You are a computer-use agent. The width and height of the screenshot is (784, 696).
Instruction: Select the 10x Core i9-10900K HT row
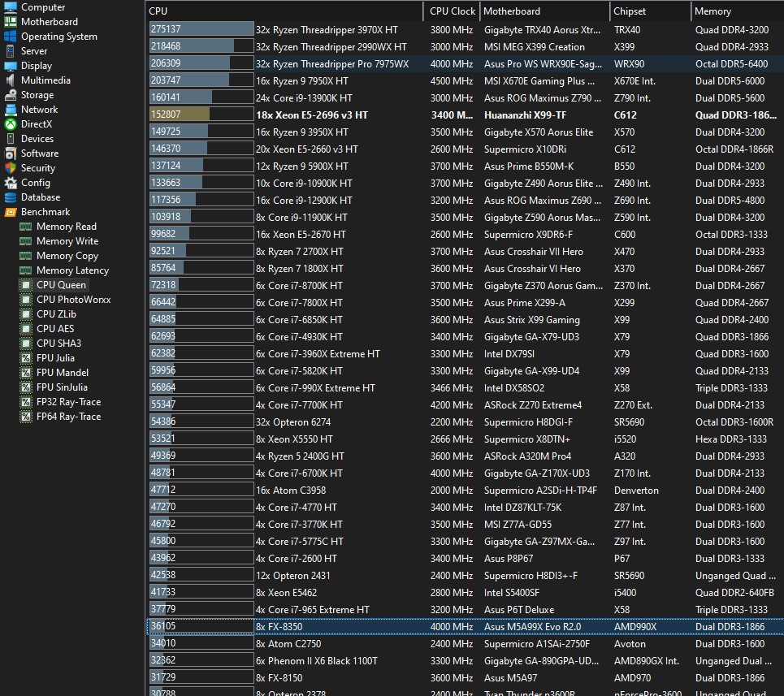(465, 183)
